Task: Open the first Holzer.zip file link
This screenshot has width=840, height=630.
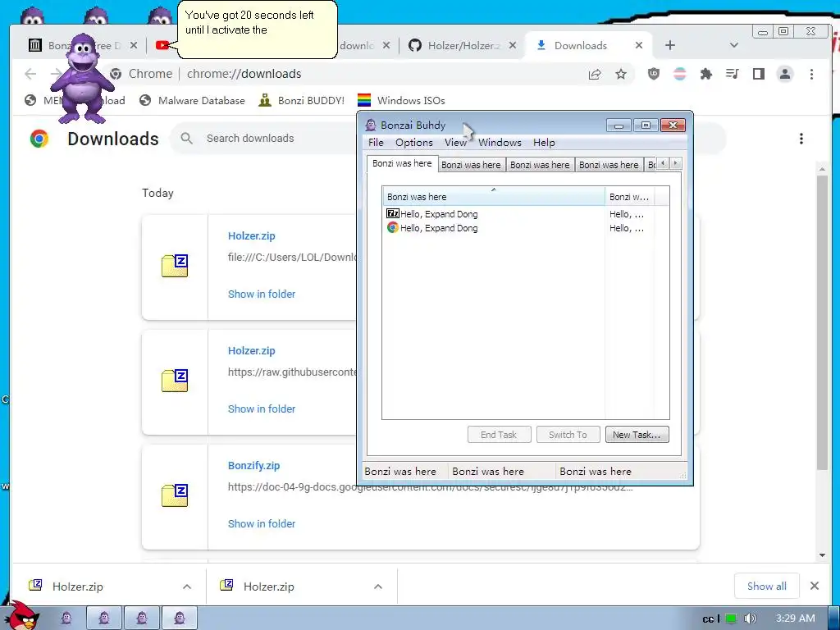Action: pyautogui.click(x=251, y=235)
